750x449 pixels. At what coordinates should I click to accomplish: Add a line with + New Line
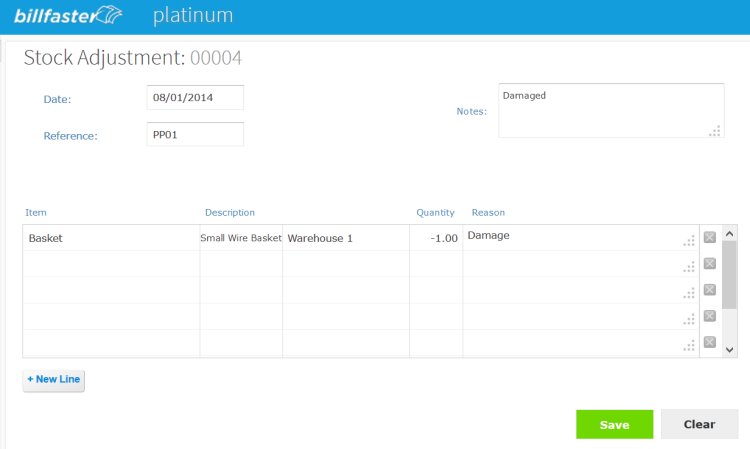(x=54, y=380)
